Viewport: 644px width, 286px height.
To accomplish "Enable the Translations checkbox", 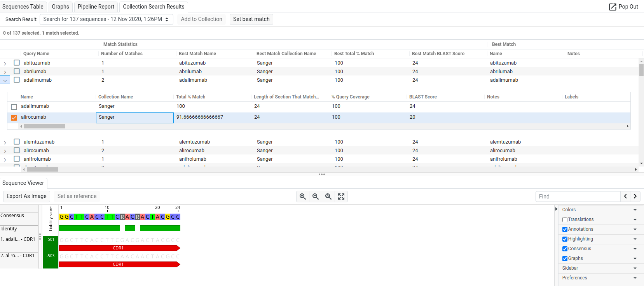I will 565,219.
